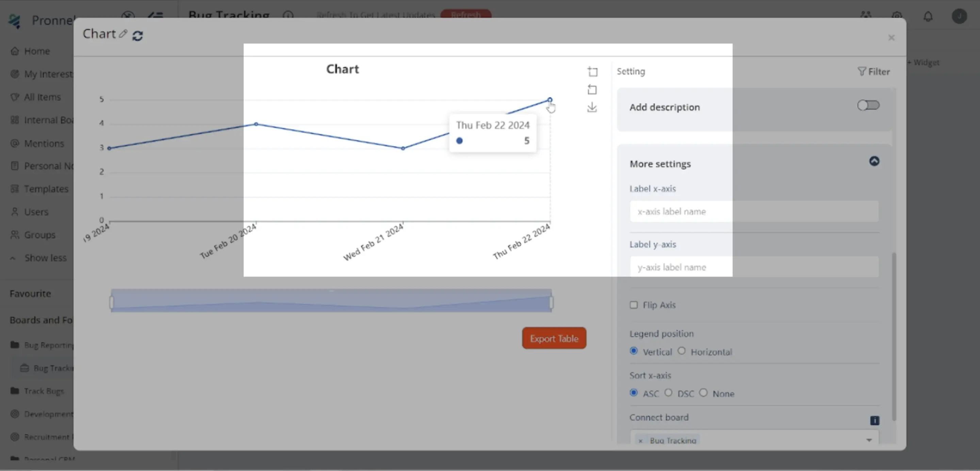Viewport: 980px width, 471px height.
Task: Click the Connect board info icon
Action: tap(875, 420)
